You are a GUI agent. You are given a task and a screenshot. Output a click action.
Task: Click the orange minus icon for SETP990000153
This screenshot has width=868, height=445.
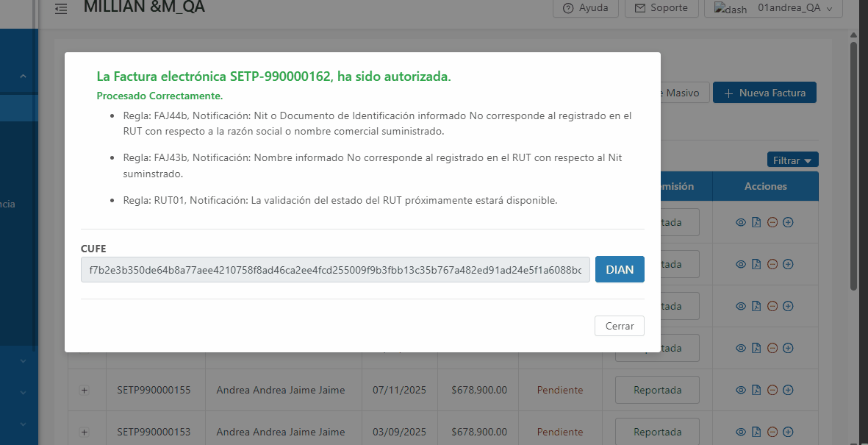tap(772, 432)
